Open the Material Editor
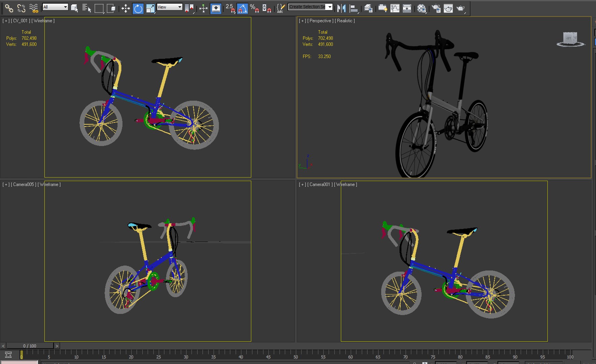The height and width of the screenshot is (364, 596). 422,8
